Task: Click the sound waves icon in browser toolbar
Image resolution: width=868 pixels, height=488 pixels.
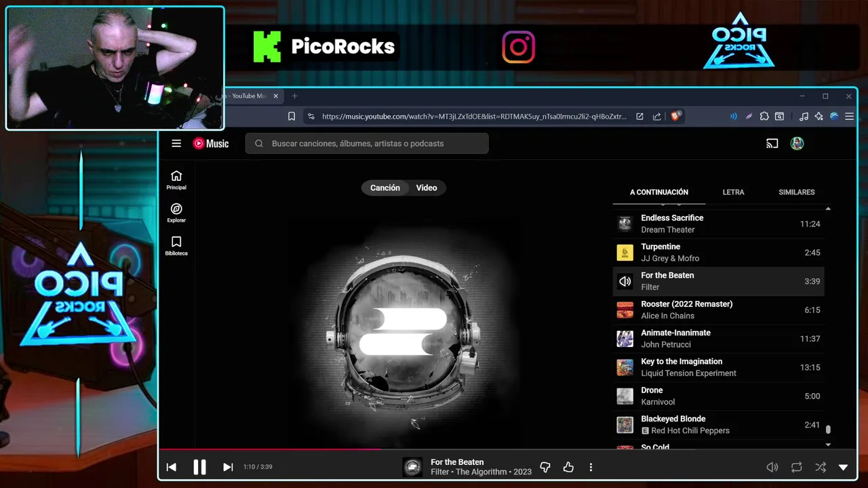Action: pyautogui.click(x=733, y=117)
